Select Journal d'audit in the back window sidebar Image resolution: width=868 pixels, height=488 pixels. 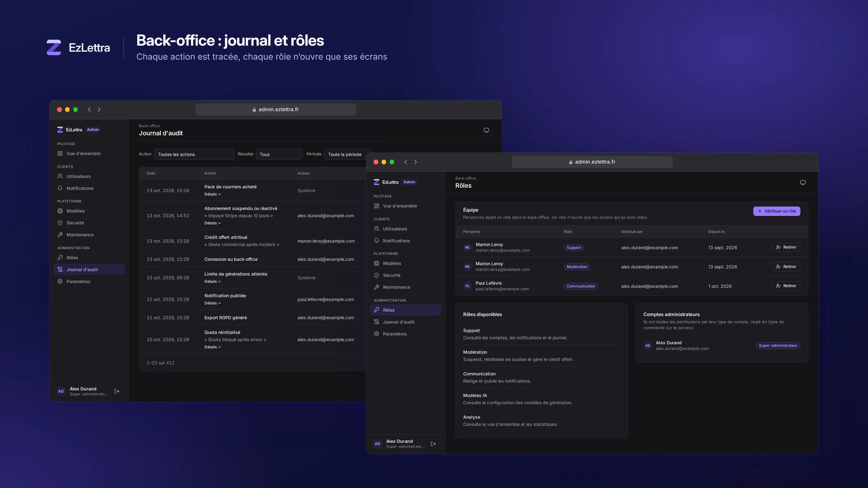tap(89, 269)
